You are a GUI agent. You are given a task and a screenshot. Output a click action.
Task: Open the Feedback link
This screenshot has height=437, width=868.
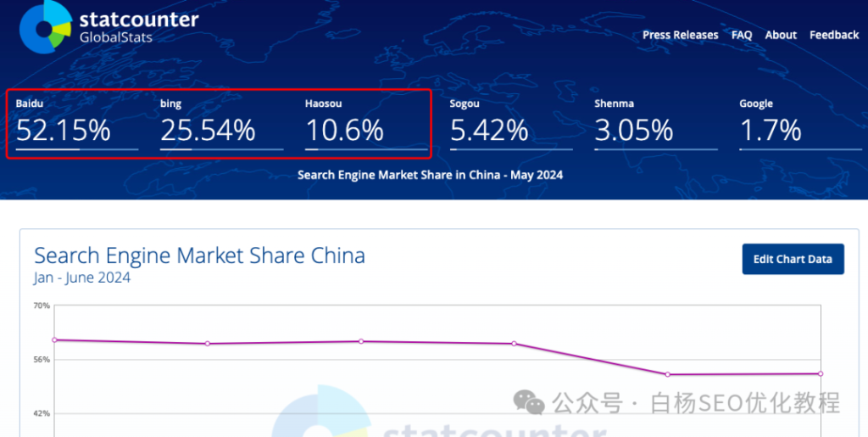(834, 35)
